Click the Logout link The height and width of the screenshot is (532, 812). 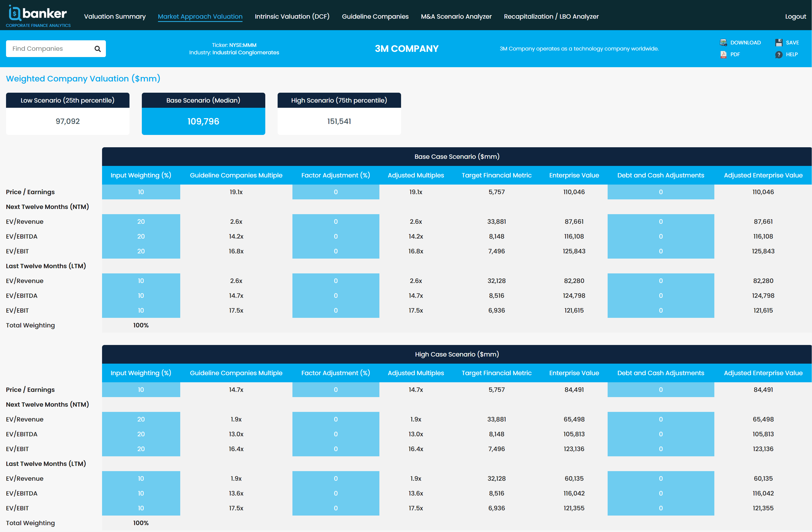795,16
